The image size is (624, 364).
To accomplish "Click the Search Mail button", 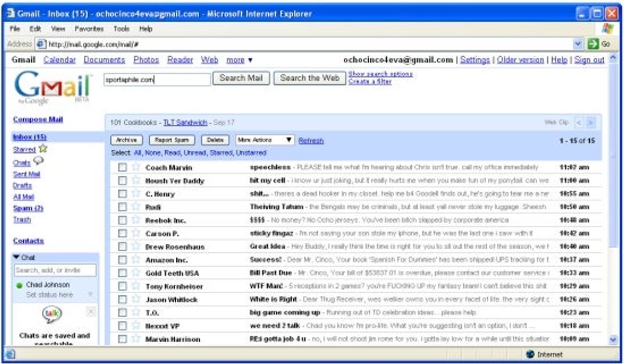I will click(x=241, y=79).
